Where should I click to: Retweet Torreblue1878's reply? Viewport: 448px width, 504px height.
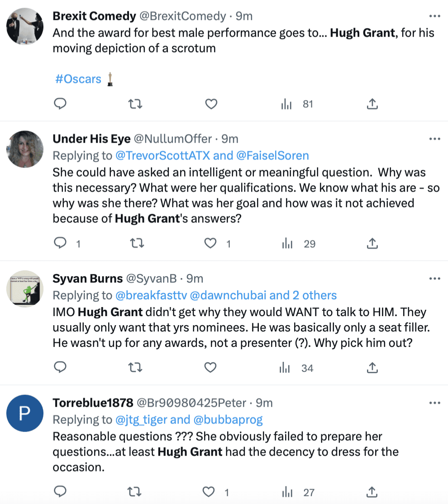(134, 492)
